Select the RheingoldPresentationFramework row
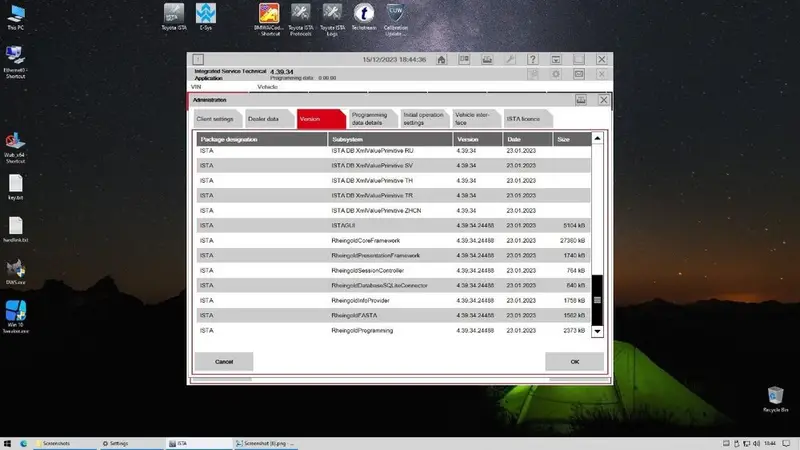The width and height of the screenshot is (800, 450). 393,255
